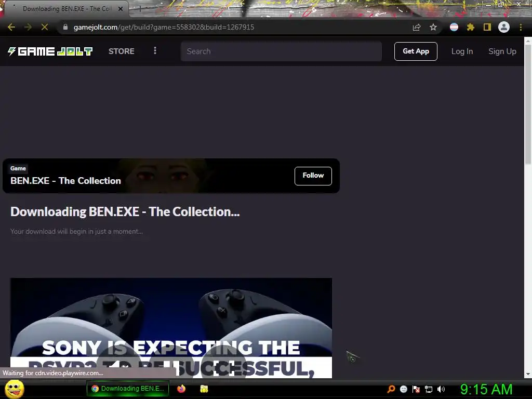Click the Log In link
The width and height of the screenshot is (532, 399).
(462, 51)
